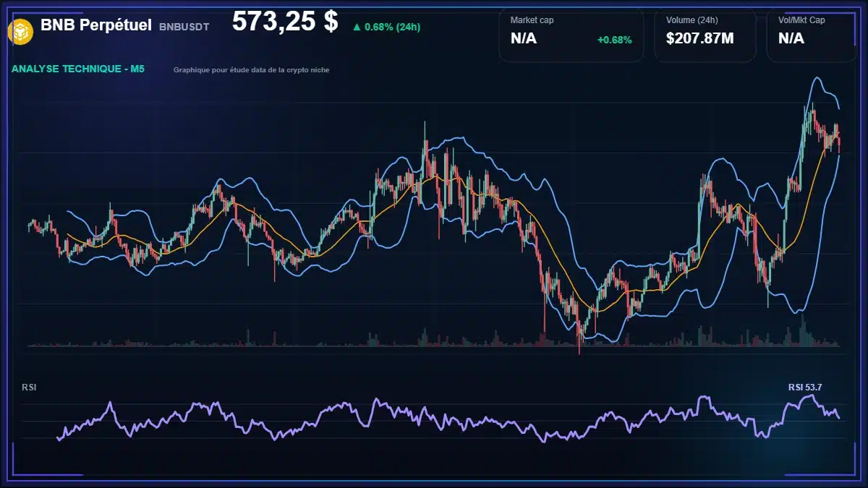Screen dimensions: 868x488
Task: Click the "ANALYSE TECHNIQUE - M5" heading
Action: pyautogui.click(x=78, y=69)
